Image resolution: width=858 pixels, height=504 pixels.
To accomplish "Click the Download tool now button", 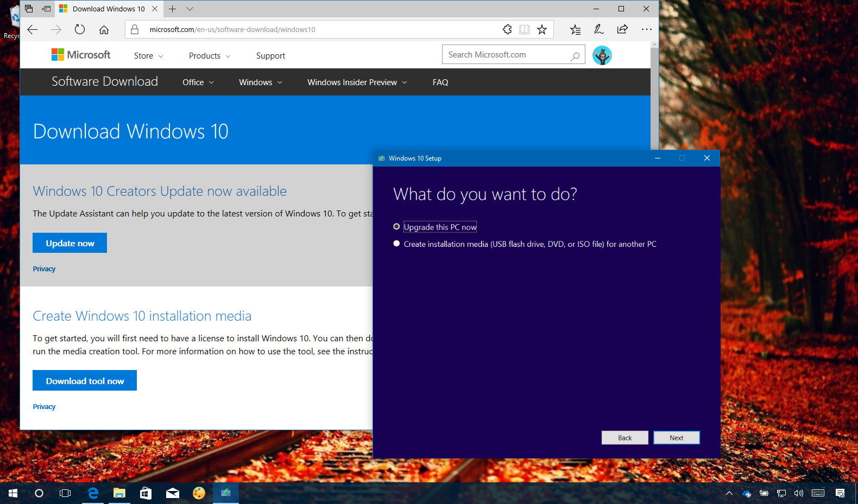I will coord(85,380).
